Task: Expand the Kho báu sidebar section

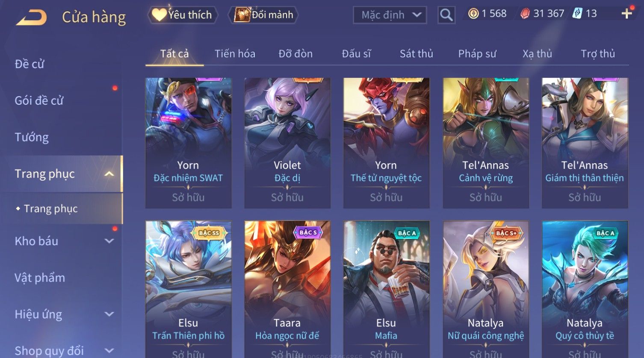Action: coord(109,241)
